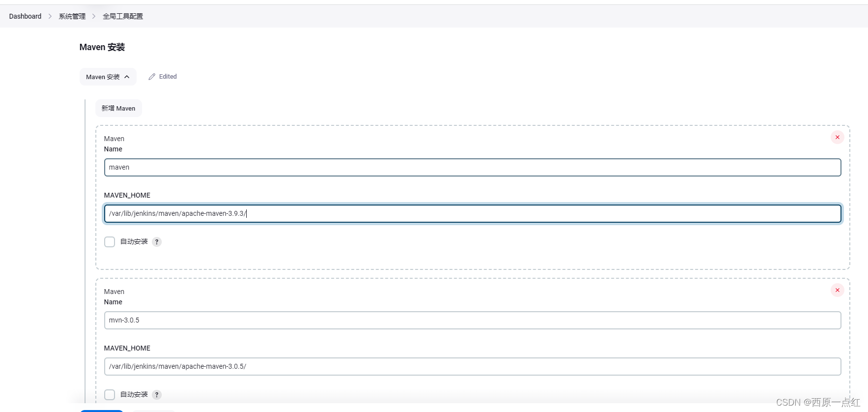Viewport: 868px width, 412px height.
Task: Focus MAVEN_HOME field with apache-maven-3.0.5 path
Action: tap(472, 366)
